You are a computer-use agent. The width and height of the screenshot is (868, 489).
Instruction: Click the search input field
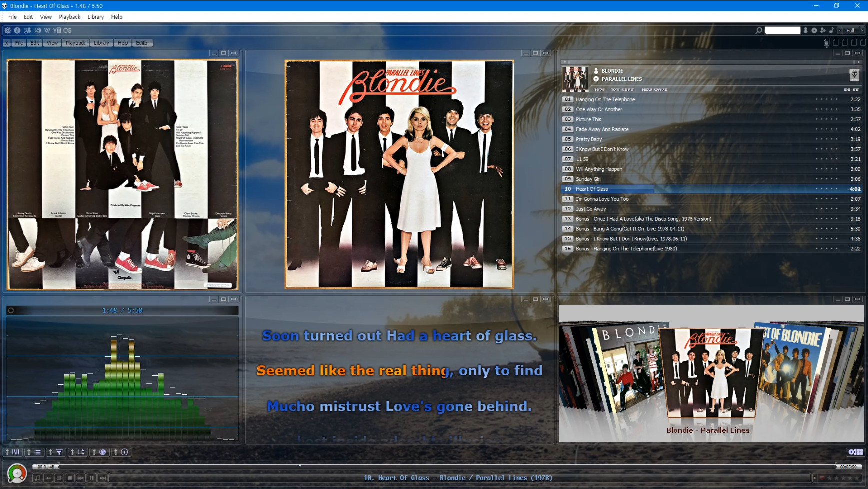pos(783,30)
